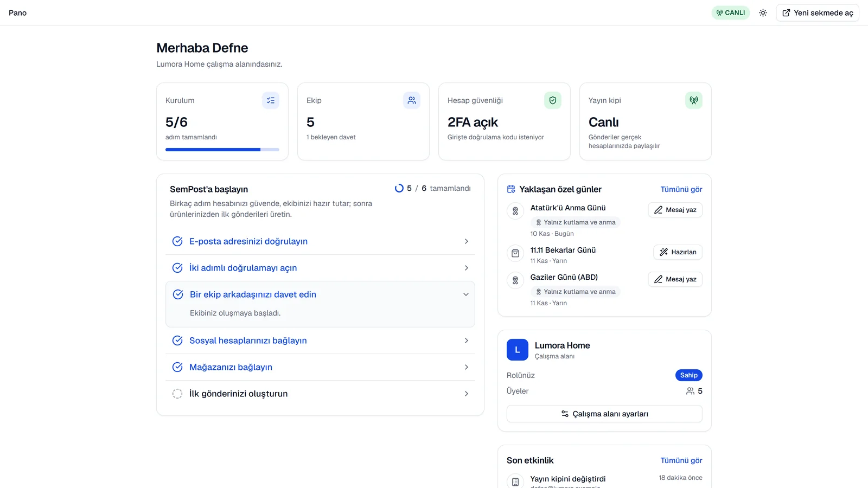The width and height of the screenshot is (868, 488).
Task: Click Yalnız kutlama ve anma tag under Gaziler Günü
Action: point(576,292)
